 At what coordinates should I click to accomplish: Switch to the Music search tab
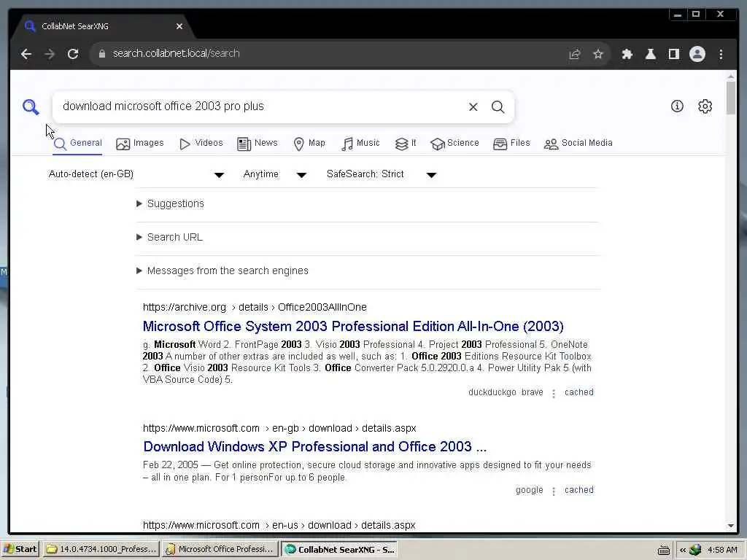pos(360,144)
